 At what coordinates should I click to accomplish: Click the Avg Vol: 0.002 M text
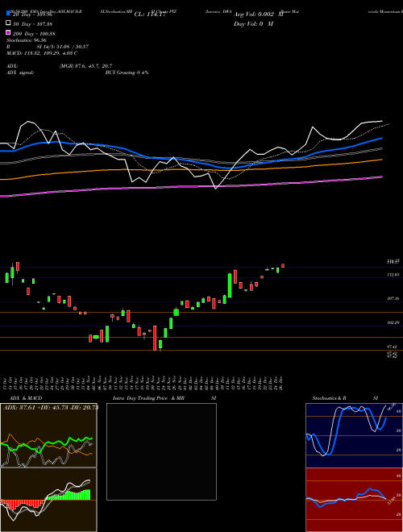(x=258, y=15)
